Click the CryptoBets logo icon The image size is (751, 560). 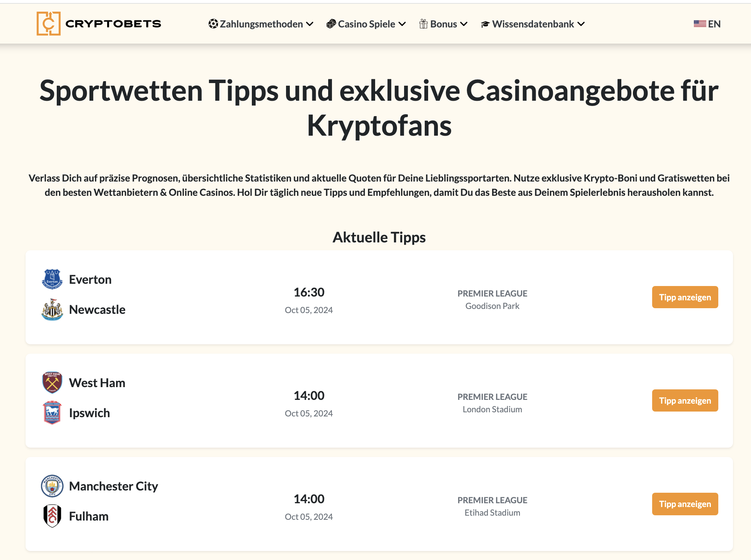tap(48, 24)
